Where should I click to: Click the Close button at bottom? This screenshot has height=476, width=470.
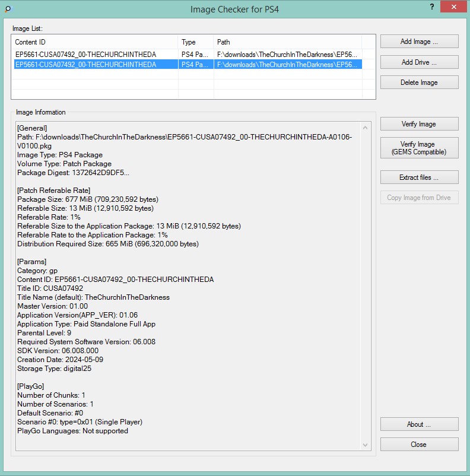coord(420,444)
